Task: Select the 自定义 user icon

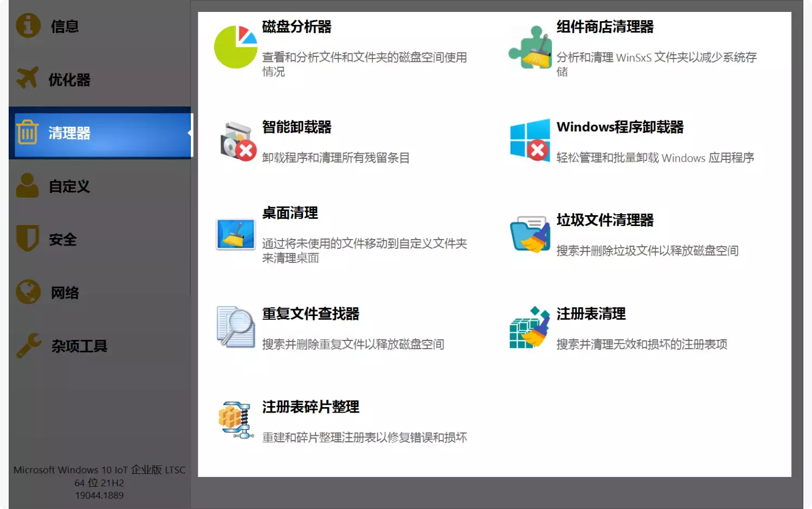Action: point(27,186)
